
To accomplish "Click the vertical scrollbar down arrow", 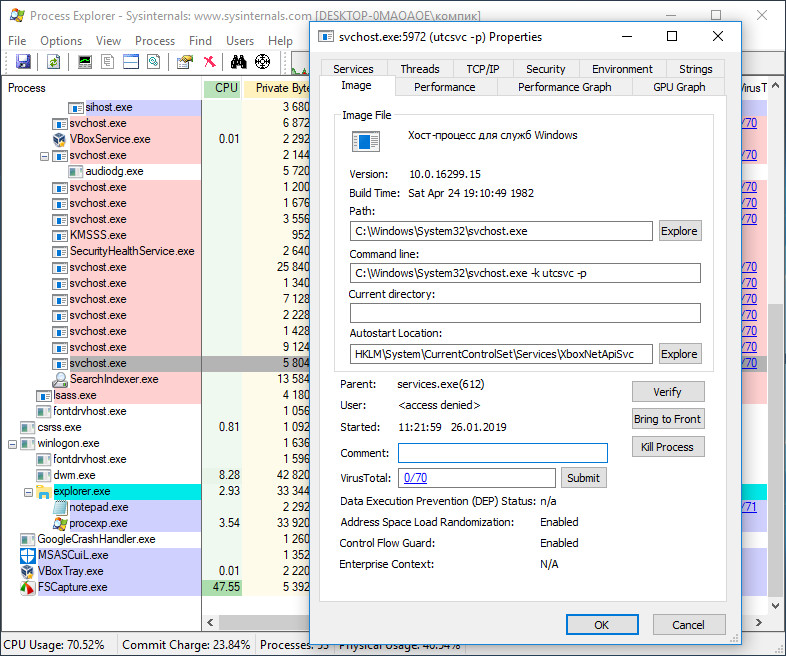I will pos(775,605).
